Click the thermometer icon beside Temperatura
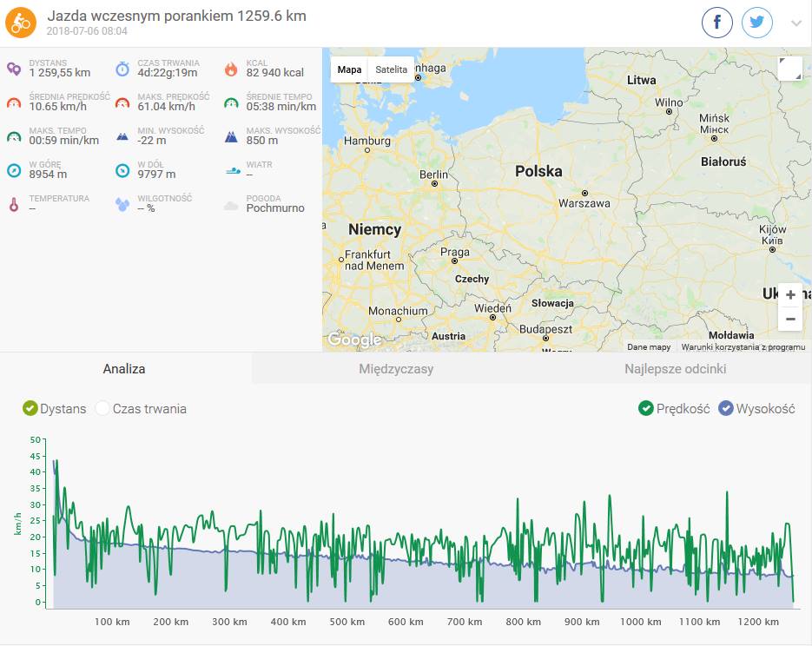Screen dimensions: 812x646 pyautogui.click(x=14, y=204)
